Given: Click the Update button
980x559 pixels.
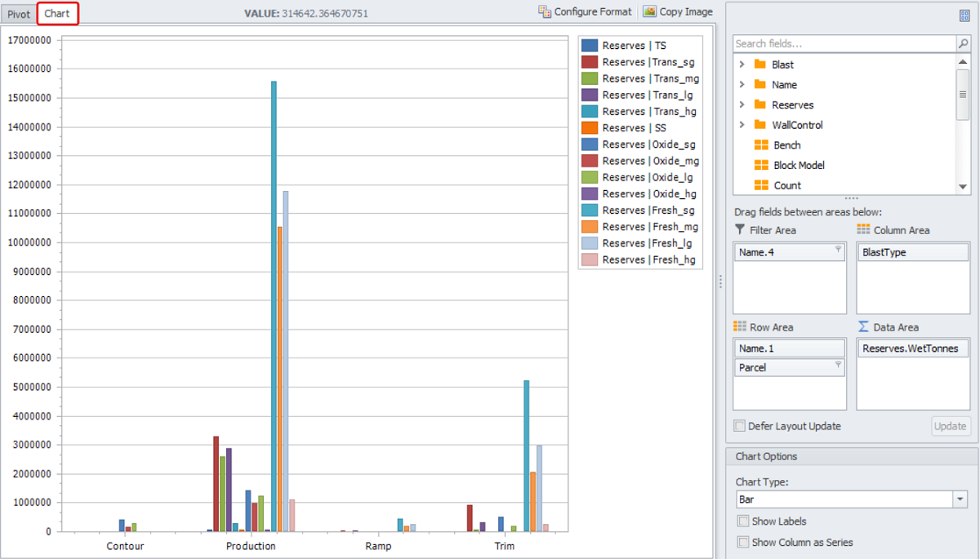Looking at the screenshot, I should tap(951, 426).
